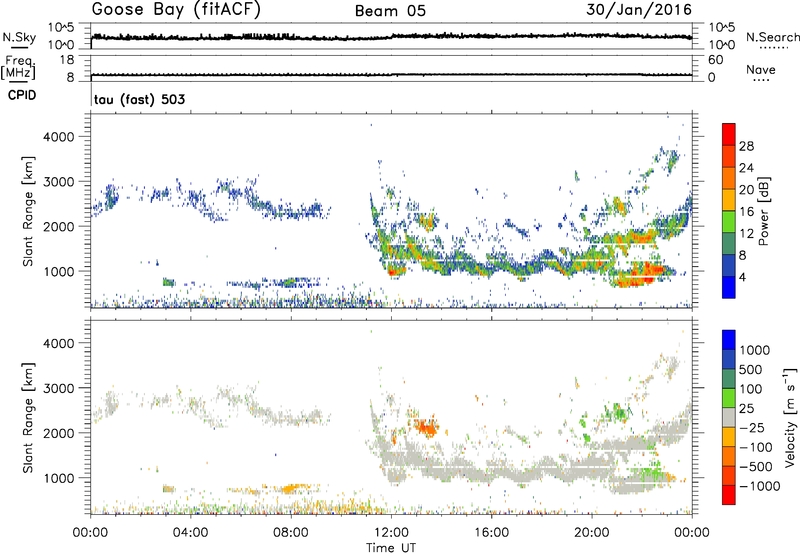
Task: Click the red bottom segment of the velocity colorbar
Action: pyautogui.click(x=729, y=495)
